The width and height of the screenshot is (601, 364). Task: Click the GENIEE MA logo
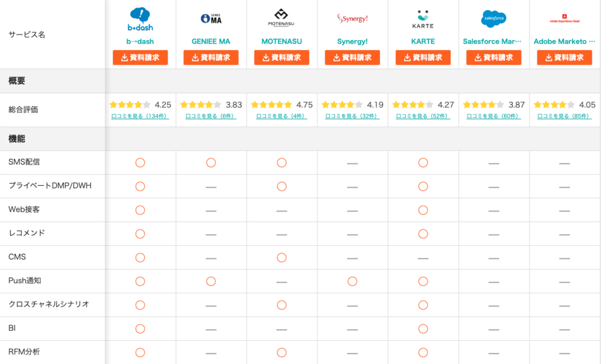point(211,19)
